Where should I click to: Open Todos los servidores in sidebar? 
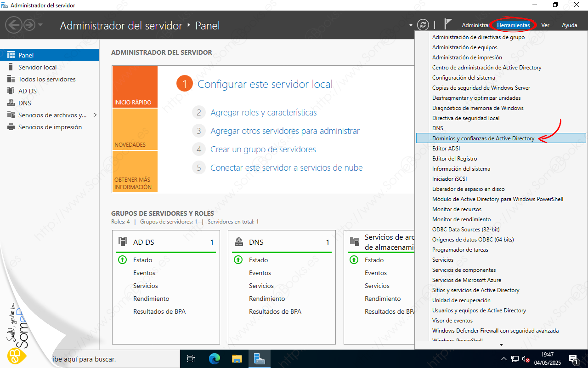(x=47, y=79)
